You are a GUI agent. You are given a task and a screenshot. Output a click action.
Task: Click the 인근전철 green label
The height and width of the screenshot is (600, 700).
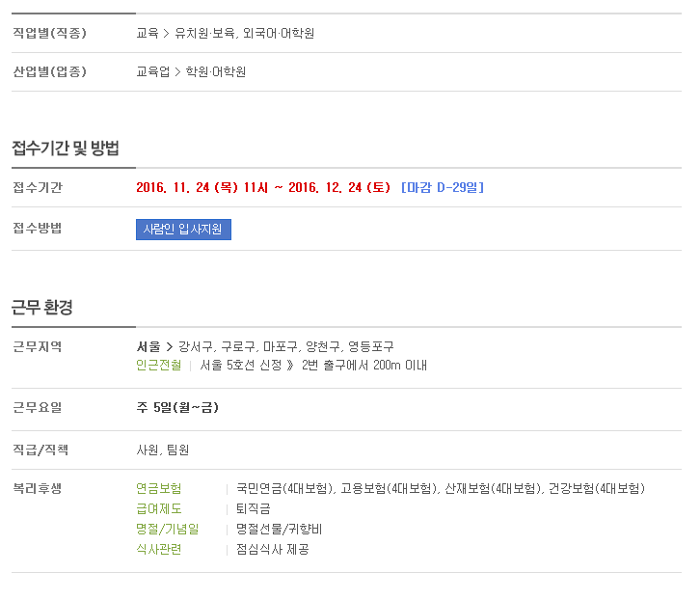(x=159, y=365)
